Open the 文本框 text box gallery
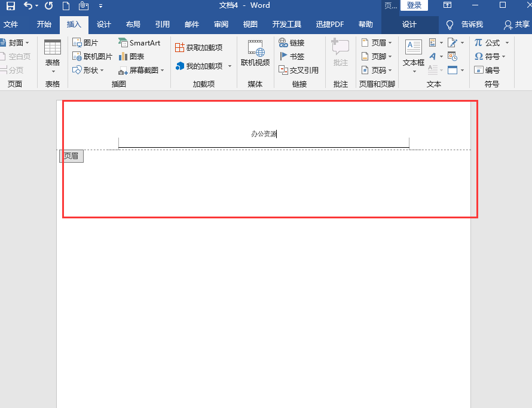The width and height of the screenshot is (532, 408). 414,56
